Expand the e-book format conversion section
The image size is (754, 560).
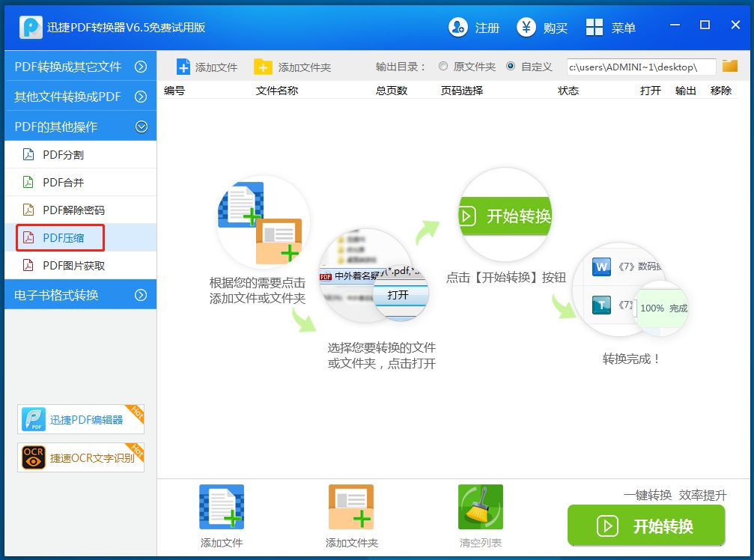141,295
